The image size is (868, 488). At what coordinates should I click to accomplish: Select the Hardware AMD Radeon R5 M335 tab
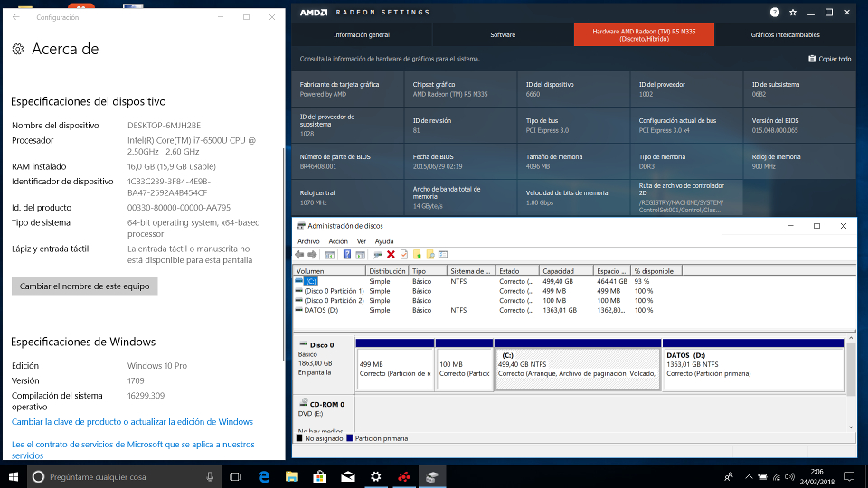[x=644, y=35]
